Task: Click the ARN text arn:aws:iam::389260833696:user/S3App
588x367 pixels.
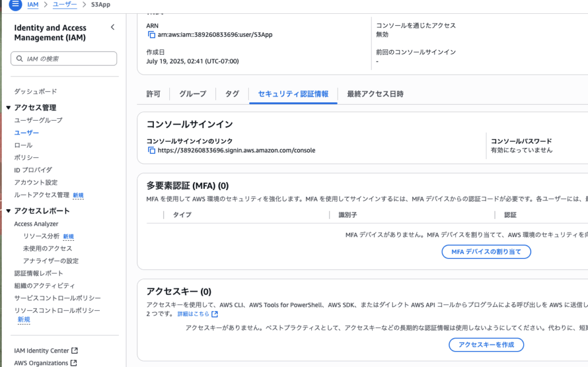Action: coord(215,34)
